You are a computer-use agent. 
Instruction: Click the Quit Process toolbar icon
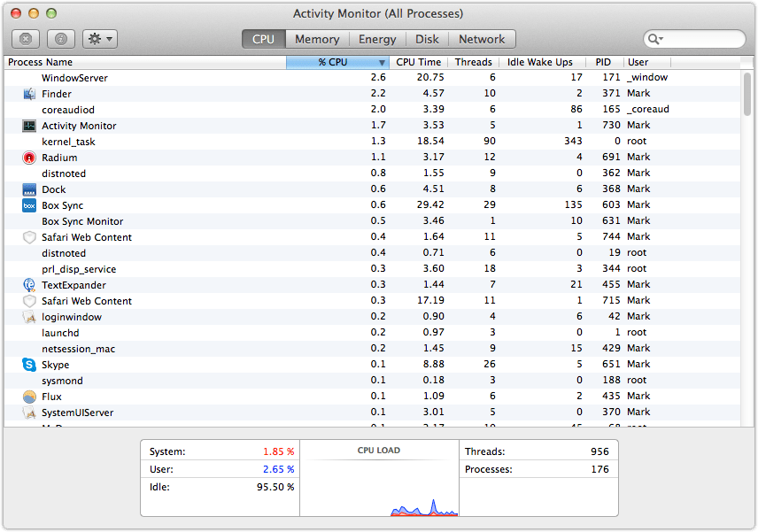(x=26, y=39)
